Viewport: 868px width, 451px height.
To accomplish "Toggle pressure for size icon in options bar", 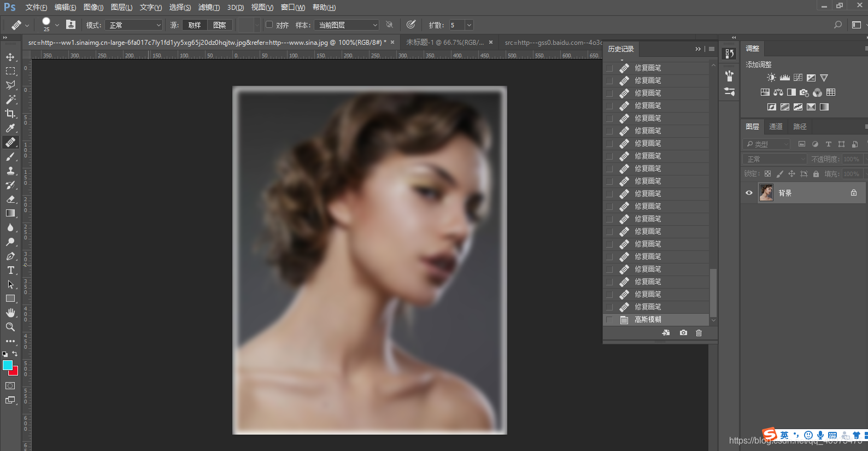I will tap(411, 25).
